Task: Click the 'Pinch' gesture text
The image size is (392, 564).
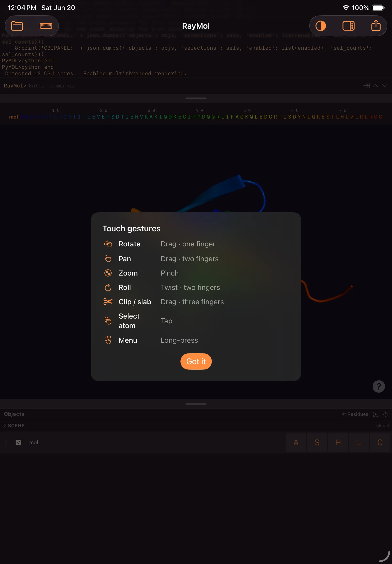Action: 169,273
